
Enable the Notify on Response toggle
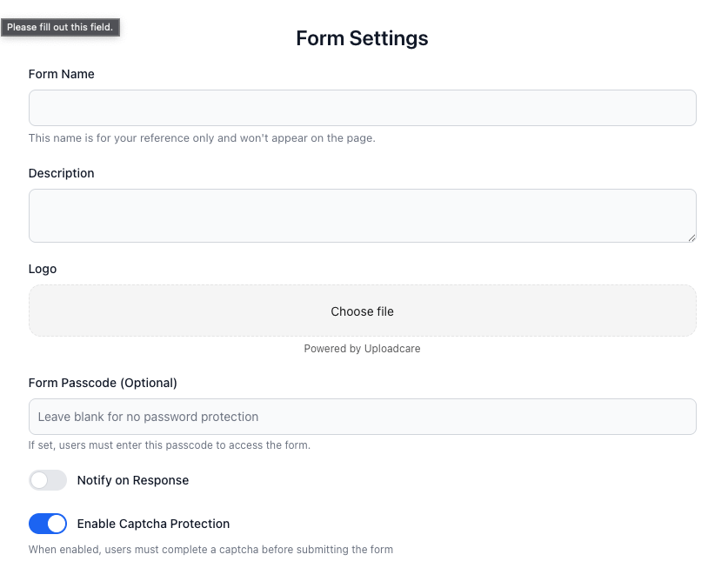[48, 480]
